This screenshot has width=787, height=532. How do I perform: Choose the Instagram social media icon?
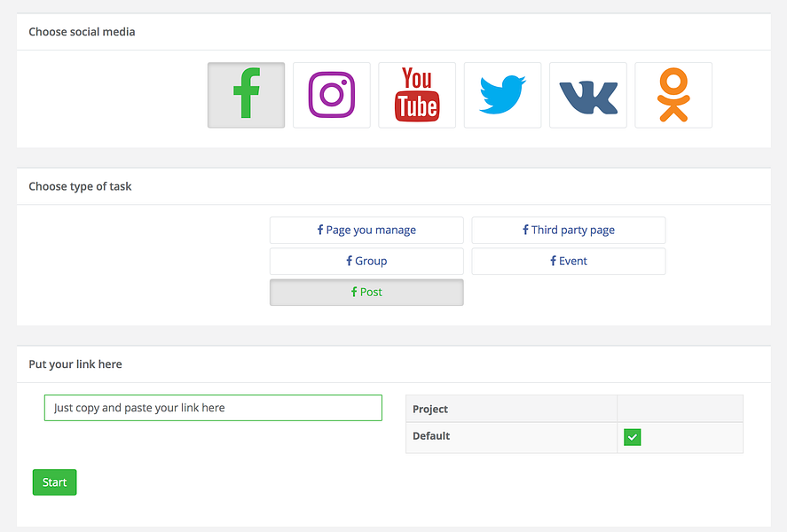click(331, 95)
